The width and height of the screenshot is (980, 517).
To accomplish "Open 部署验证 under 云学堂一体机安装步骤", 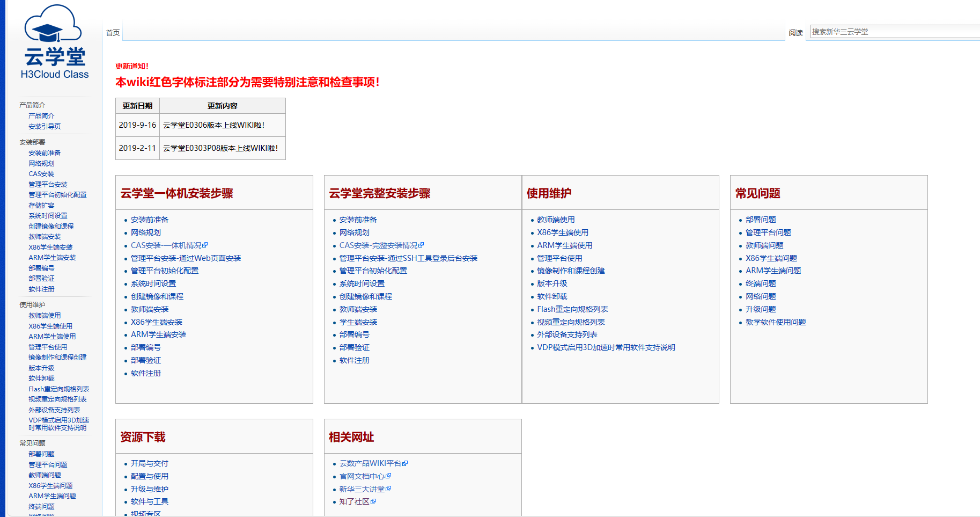I will [x=146, y=360].
